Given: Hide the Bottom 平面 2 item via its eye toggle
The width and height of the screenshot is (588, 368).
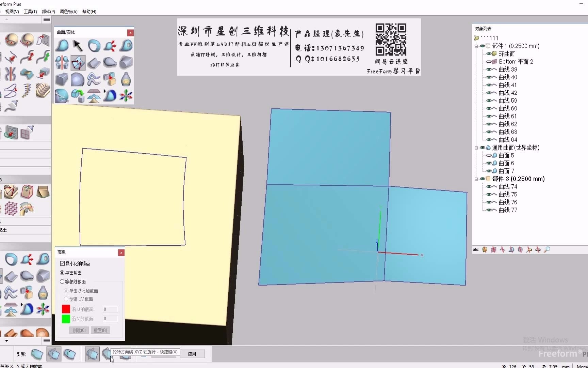Looking at the screenshot, I should click(489, 61).
